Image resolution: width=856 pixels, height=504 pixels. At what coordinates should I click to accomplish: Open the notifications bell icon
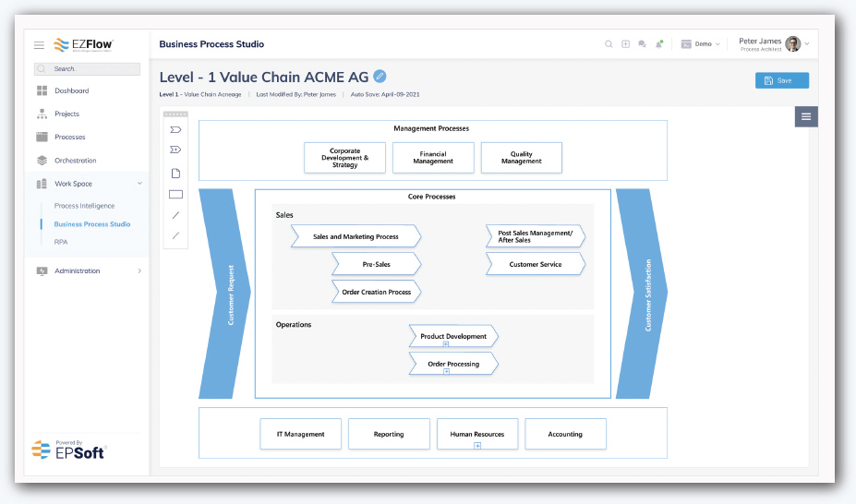click(659, 44)
